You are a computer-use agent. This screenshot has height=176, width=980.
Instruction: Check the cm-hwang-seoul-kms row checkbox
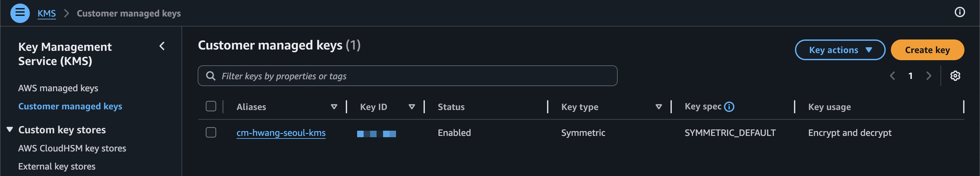(211, 132)
